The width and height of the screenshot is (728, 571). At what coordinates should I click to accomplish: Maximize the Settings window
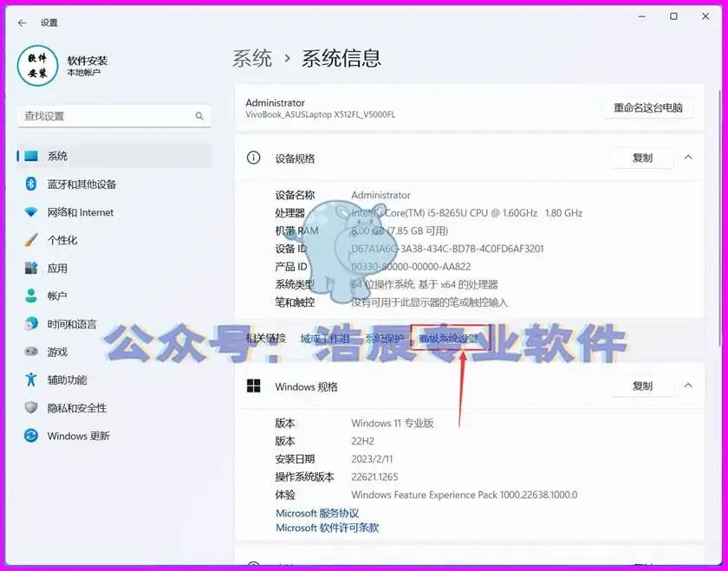pyautogui.click(x=673, y=16)
